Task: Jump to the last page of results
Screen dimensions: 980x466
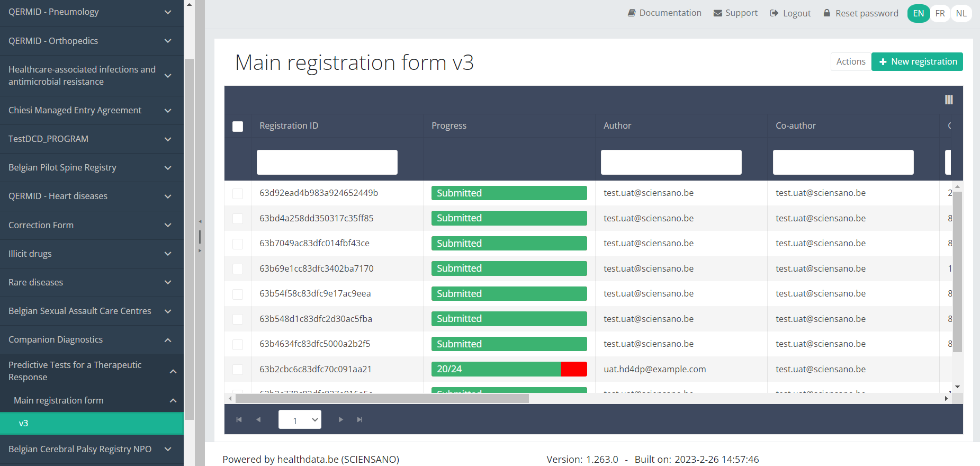Action: click(x=359, y=419)
